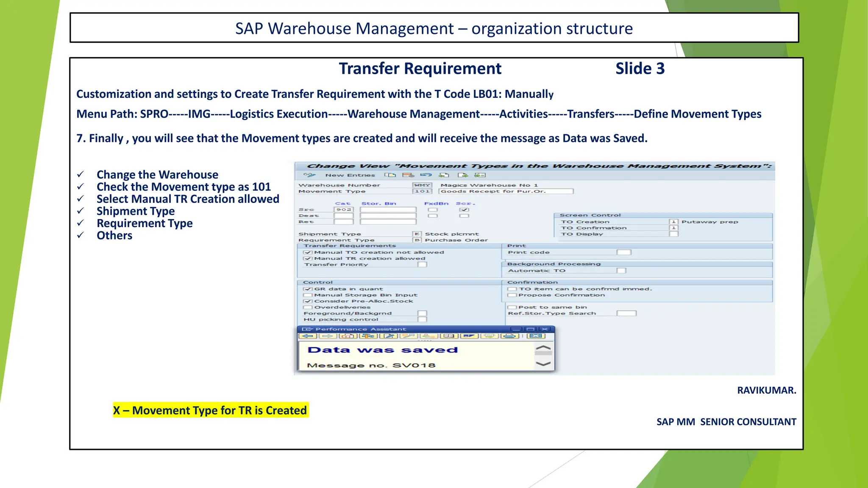Click the Warehouse Number field WMY
868x488 pixels.
(x=422, y=185)
